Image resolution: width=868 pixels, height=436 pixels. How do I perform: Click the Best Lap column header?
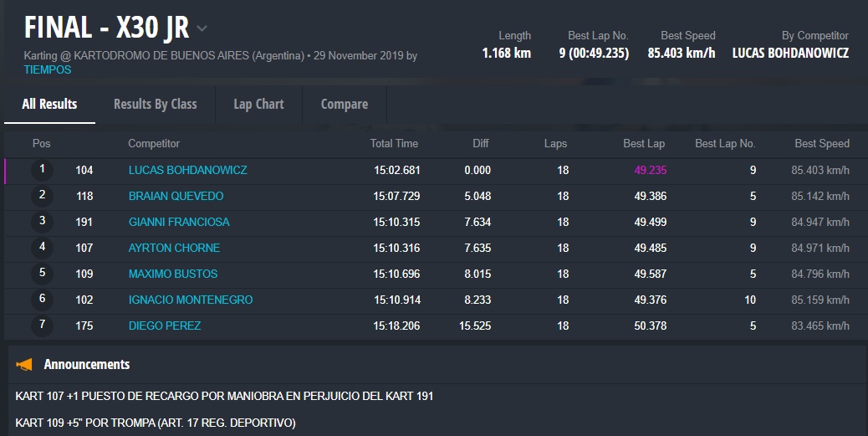pyautogui.click(x=644, y=144)
